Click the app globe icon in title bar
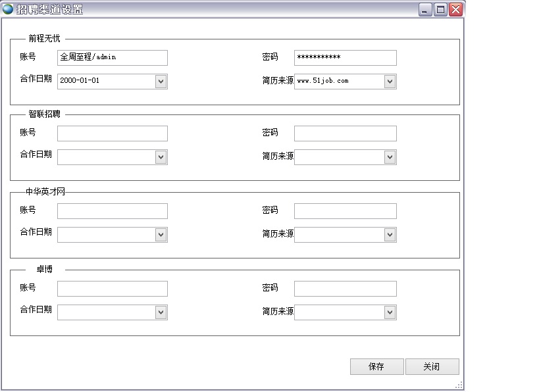 click(x=8, y=9)
